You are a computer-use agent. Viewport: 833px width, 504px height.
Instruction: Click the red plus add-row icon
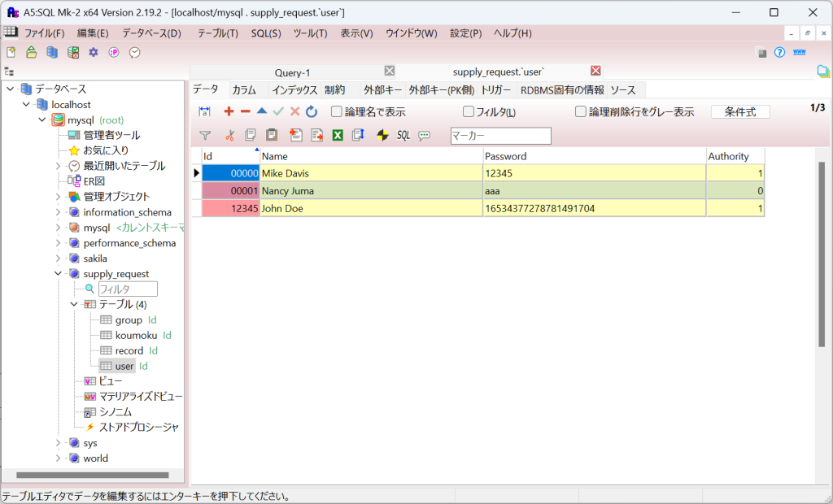229,112
